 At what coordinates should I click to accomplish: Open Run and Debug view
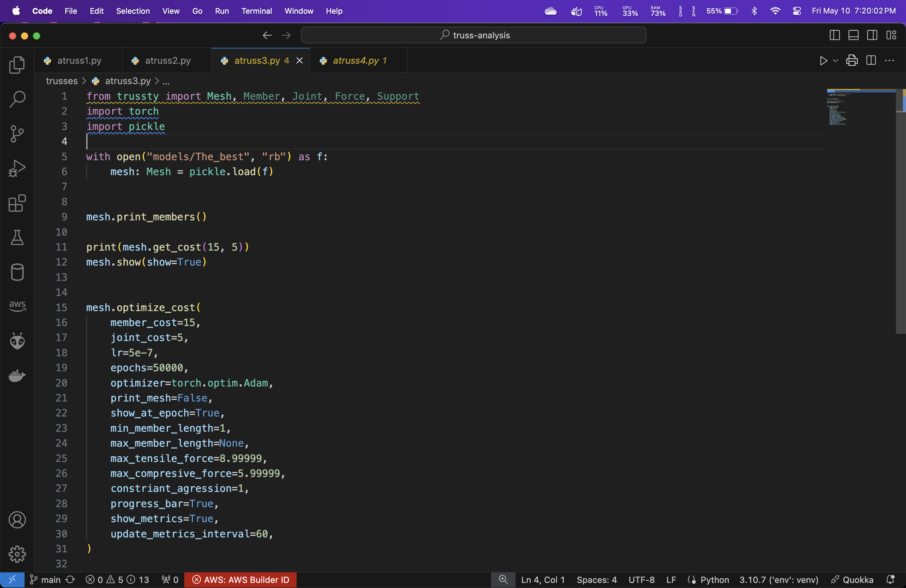pos(17,169)
